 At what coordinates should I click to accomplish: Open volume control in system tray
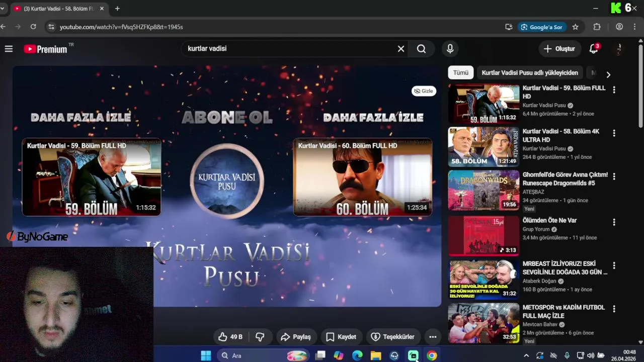coord(591,355)
